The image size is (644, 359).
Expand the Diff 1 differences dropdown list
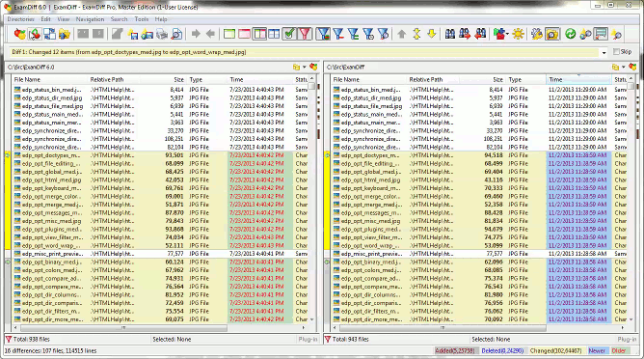click(604, 53)
